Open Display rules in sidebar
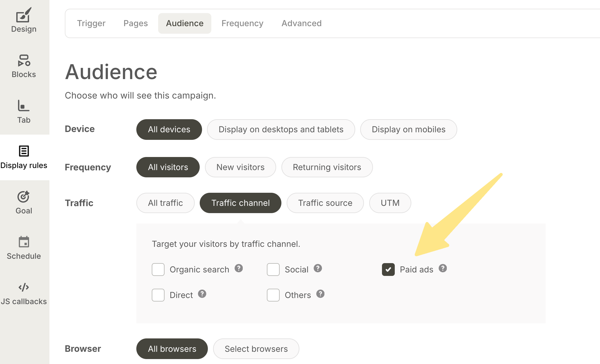The height and width of the screenshot is (364, 600). click(x=24, y=157)
